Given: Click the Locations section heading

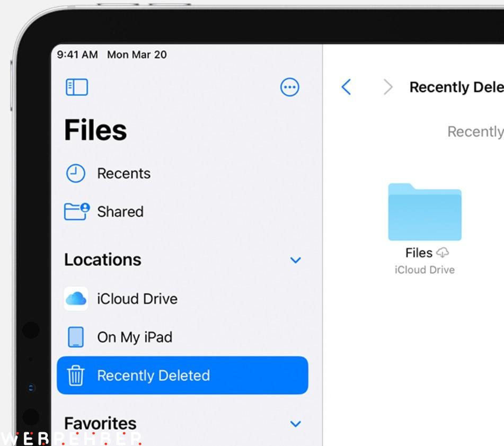Looking at the screenshot, I should [103, 260].
